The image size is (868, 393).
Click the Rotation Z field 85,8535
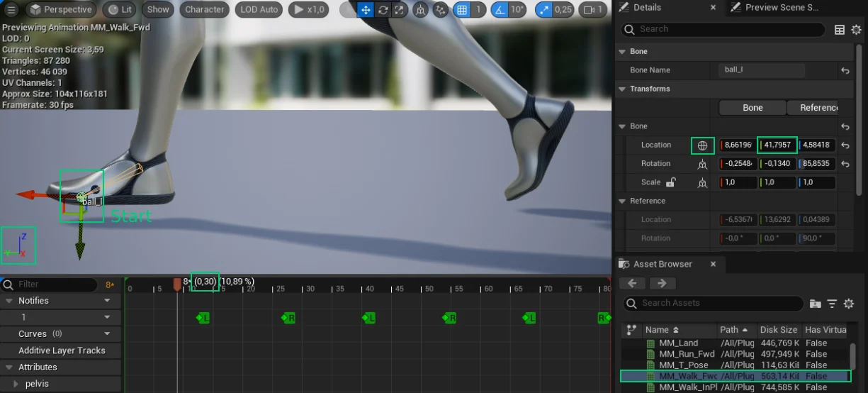817,163
